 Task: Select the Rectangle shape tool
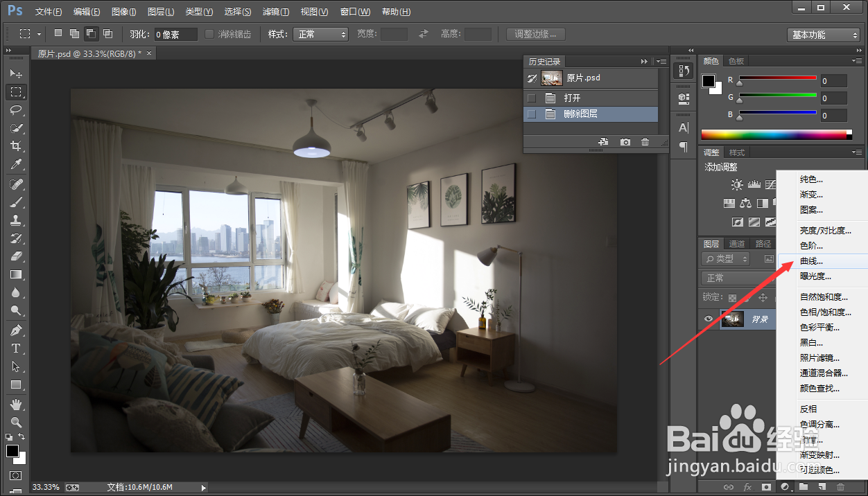16,384
